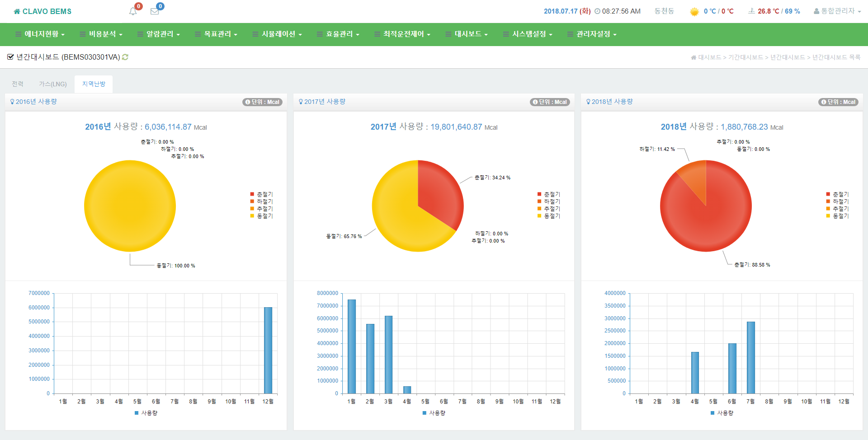Screen dimensions: 868x440
Task: Toggle 사용량 legend under 2016 bar chart
Action: click(146, 413)
